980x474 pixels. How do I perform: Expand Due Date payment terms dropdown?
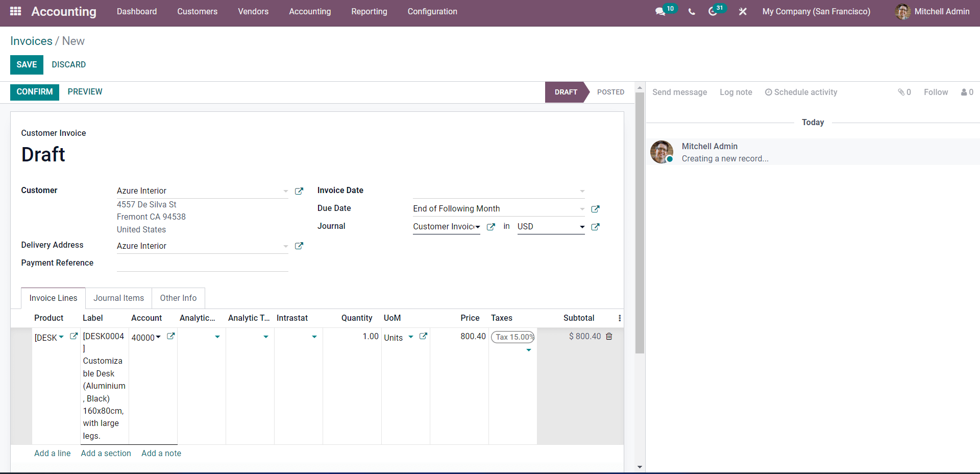click(582, 209)
